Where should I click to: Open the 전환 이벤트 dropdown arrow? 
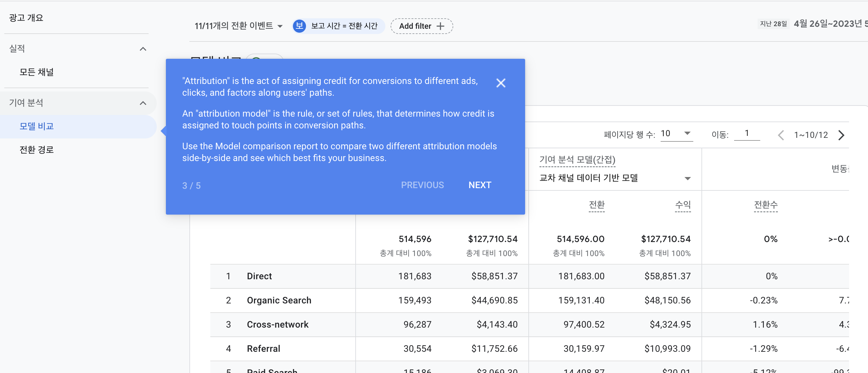tap(280, 26)
